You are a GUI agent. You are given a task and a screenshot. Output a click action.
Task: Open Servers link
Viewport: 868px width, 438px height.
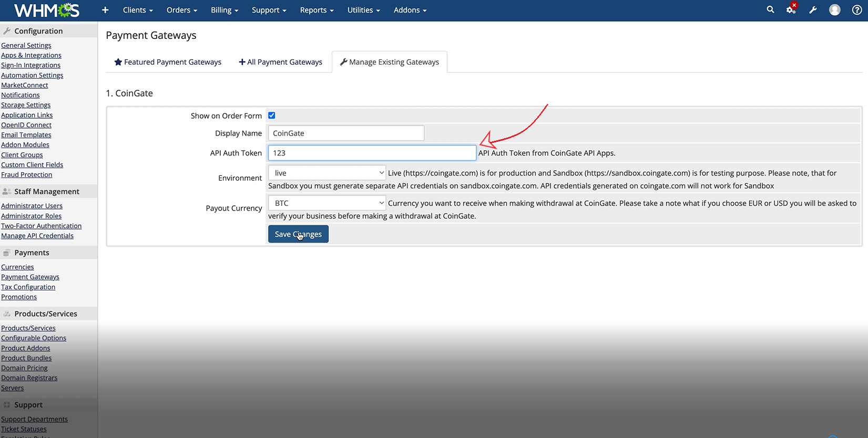pos(12,388)
